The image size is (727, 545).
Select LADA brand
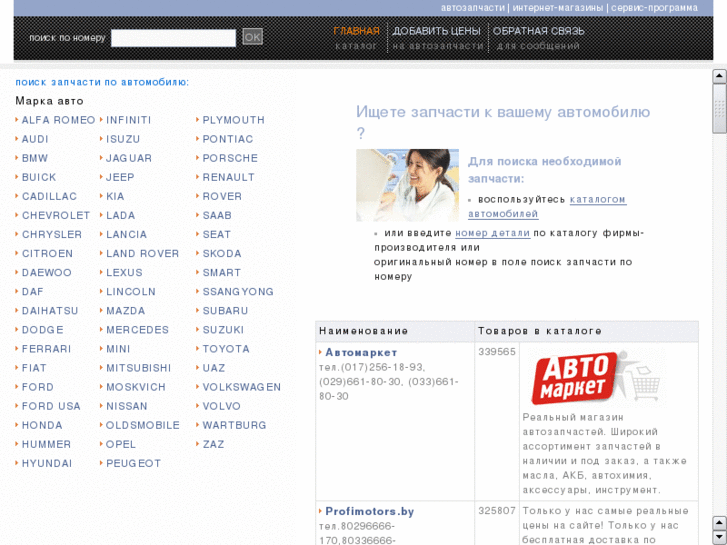121,215
